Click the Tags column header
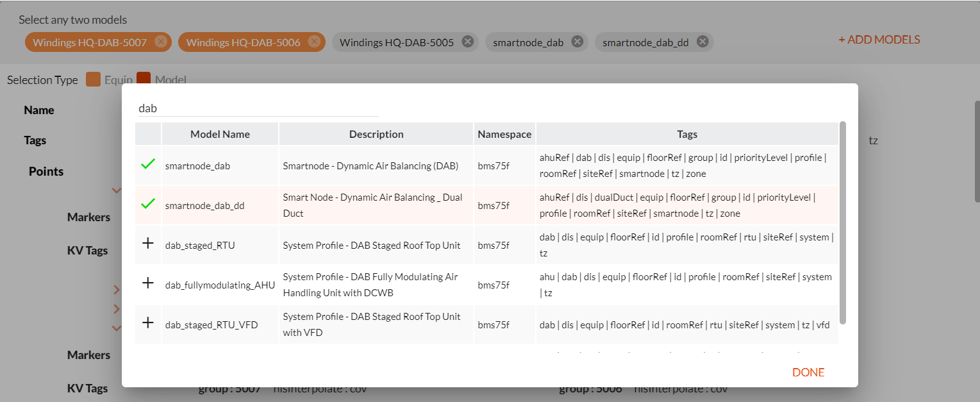980x402 pixels. click(687, 134)
